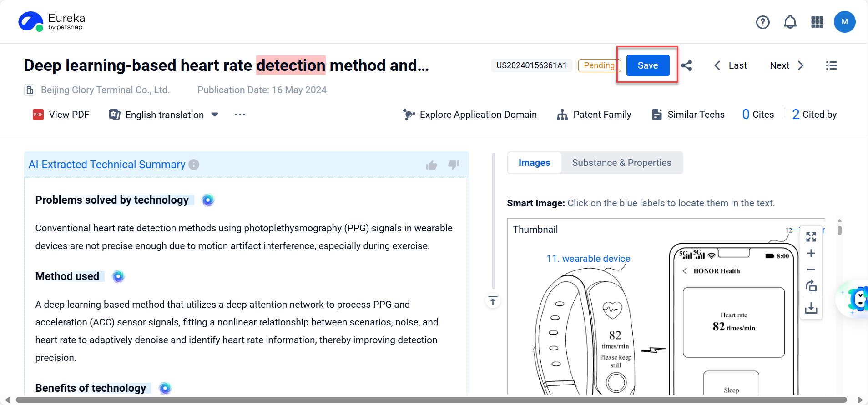Open the notifications bell
The height and width of the screenshot is (405, 868).
click(x=790, y=22)
